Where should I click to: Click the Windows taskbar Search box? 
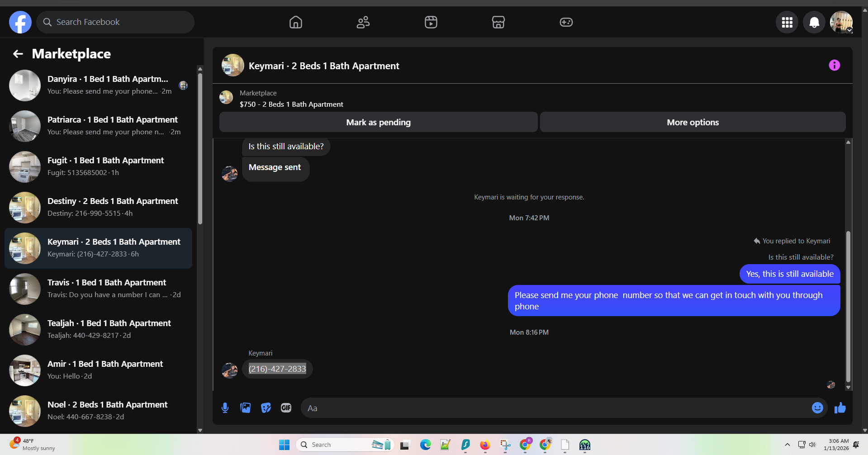tap(345, 445)
